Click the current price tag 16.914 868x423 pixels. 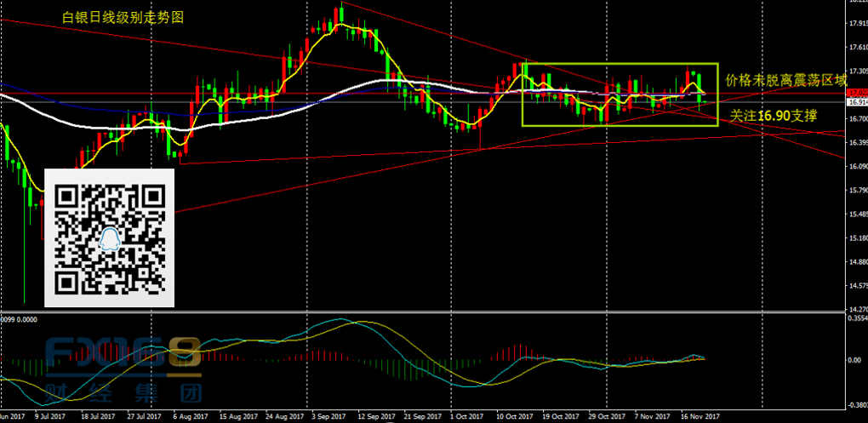(857, 102)
